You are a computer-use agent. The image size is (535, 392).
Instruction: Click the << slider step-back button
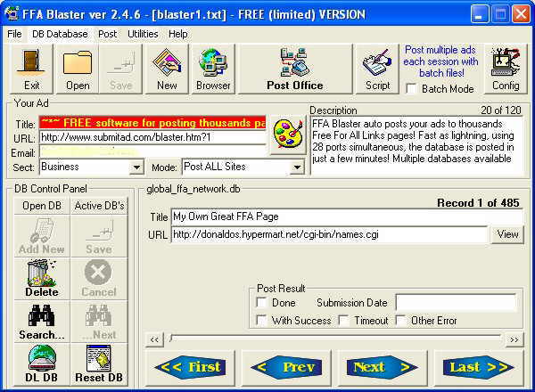[x=154, y=339]
